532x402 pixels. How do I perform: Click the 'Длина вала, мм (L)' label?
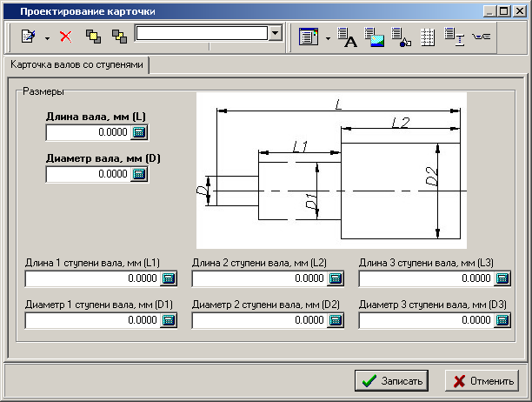96,117
